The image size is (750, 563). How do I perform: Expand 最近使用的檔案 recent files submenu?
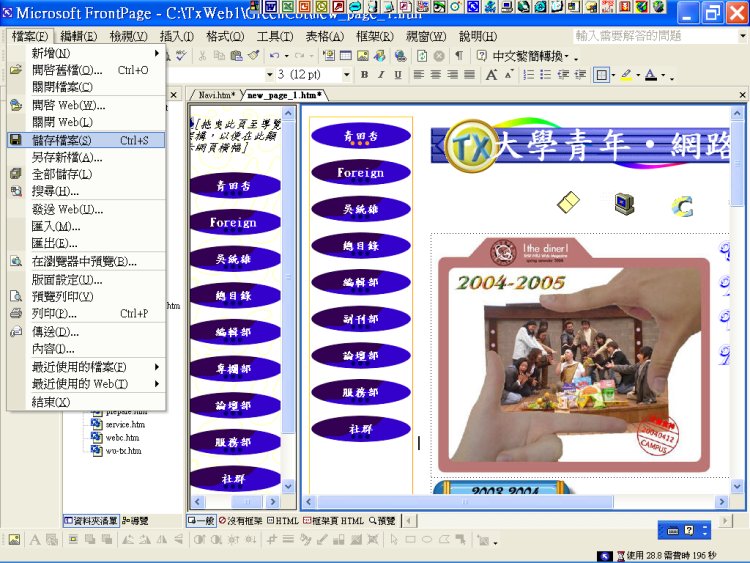point(85,367)
